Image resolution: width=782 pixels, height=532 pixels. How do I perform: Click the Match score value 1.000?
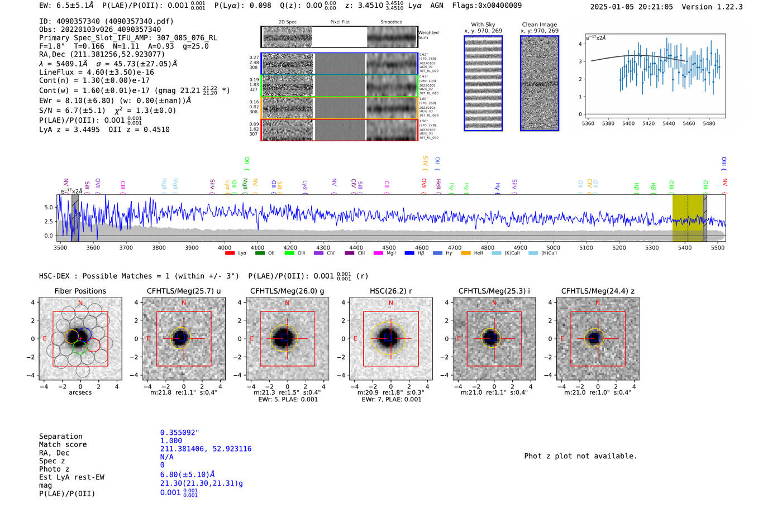171,441
